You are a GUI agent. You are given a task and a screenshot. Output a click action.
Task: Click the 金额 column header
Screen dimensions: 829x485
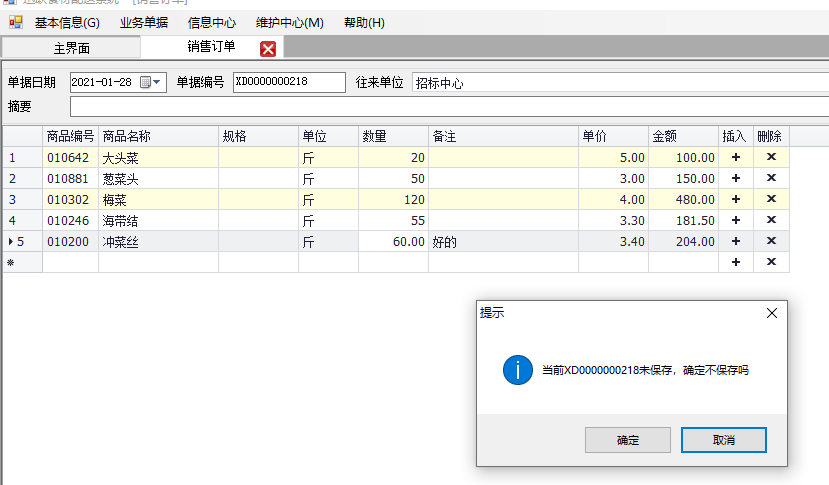[x=684, y=136]
